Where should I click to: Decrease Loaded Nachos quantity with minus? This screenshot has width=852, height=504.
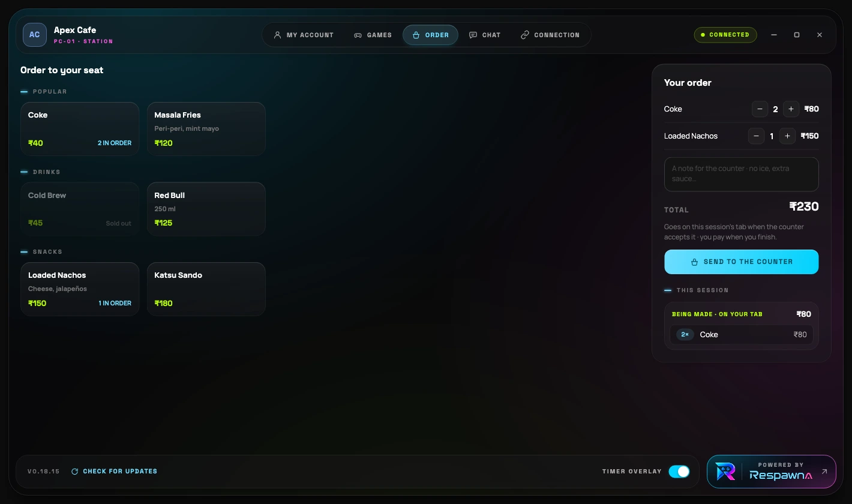[x=756, y=136]
